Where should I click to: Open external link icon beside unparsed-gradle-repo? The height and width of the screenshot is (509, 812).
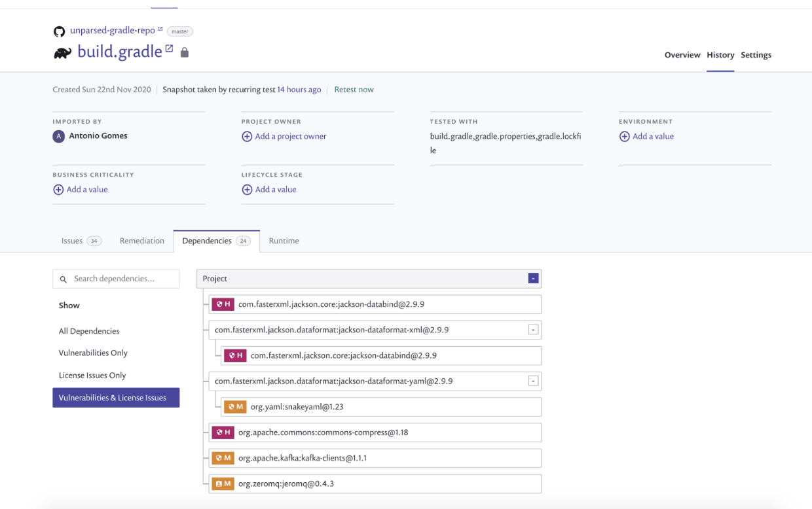click(160, 29)
